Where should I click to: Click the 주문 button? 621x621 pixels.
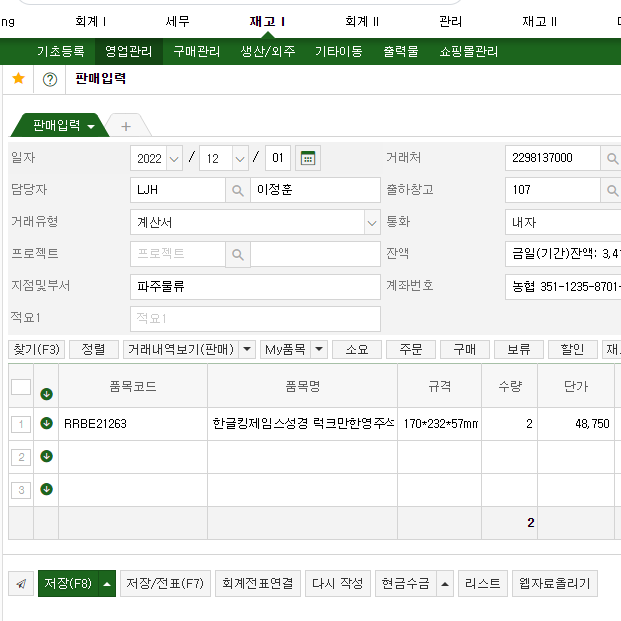[x=411, y=349]
